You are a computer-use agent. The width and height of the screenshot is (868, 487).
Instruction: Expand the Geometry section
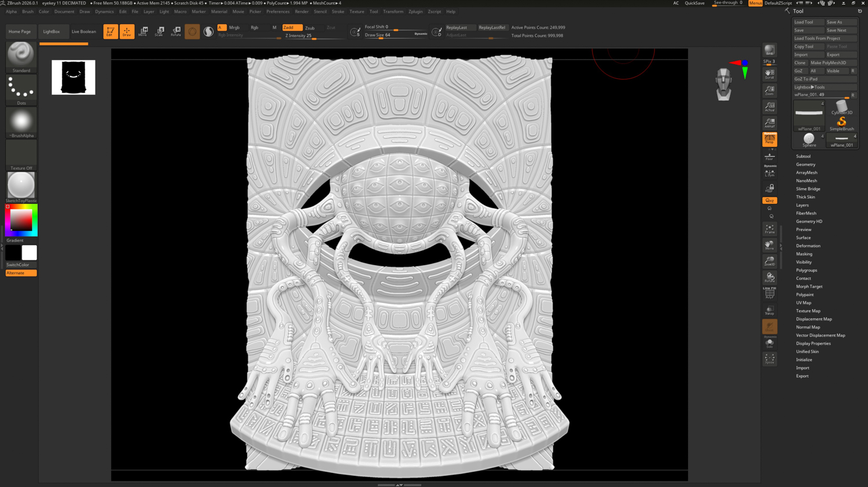point(806,164)
